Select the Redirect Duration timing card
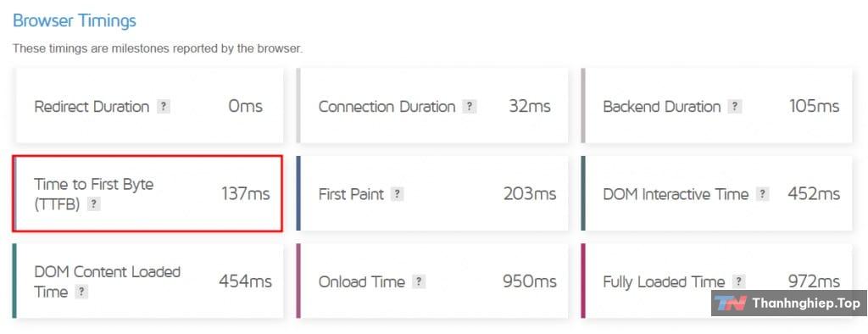This screenshot has height=334, width=868. pos(147,106)
